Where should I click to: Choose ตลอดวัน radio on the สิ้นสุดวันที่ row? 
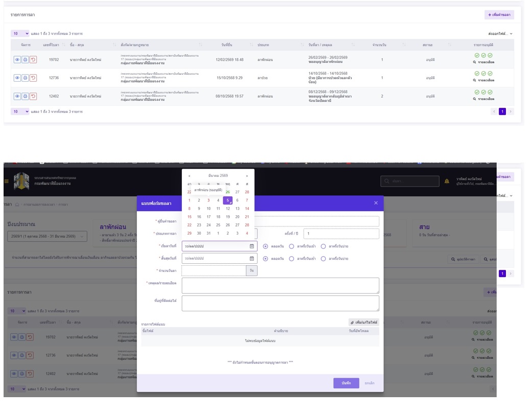point(265,259)
